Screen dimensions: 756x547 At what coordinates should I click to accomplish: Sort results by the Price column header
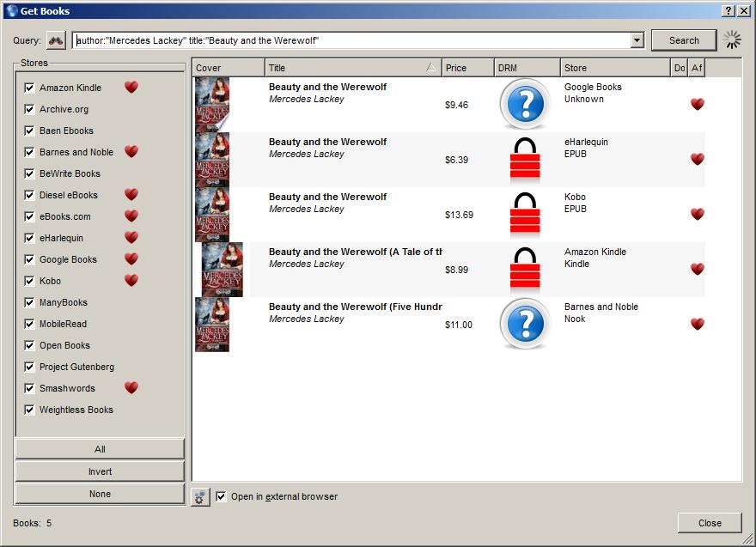(x=467, y=68)
